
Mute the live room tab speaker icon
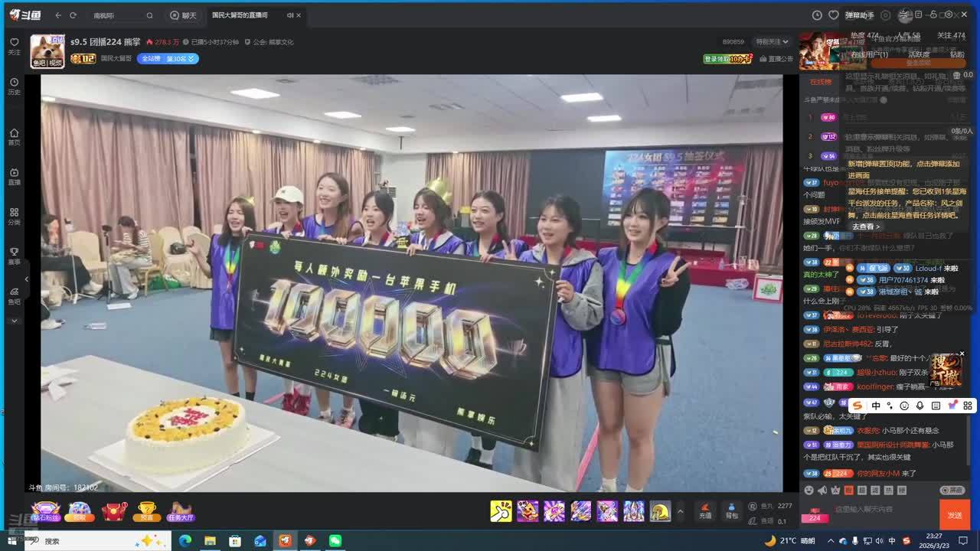tap(290, 15)
